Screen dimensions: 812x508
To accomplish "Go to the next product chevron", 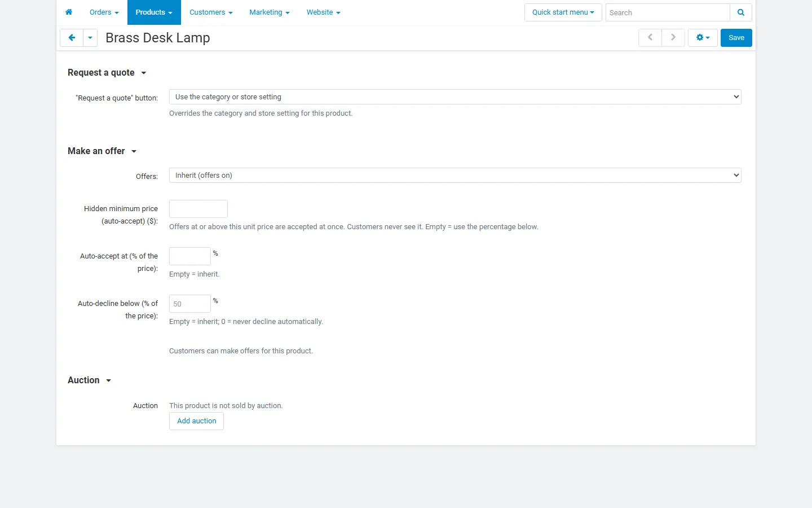I will click(x=673, y=38).
